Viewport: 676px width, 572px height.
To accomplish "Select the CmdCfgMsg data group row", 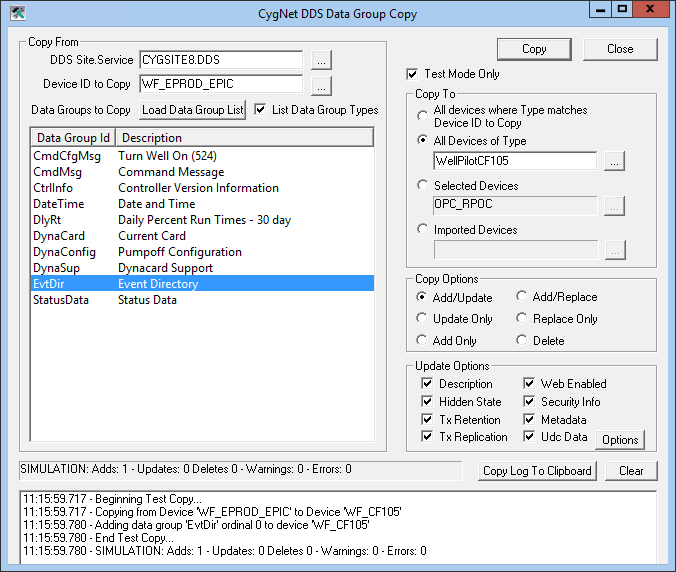I will pyautogui.click(x=203, y=156).
